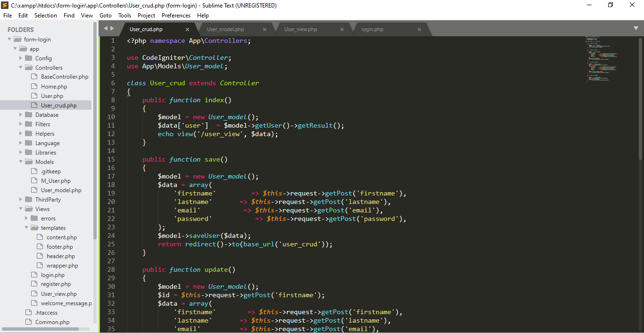Close the User_model.php tab
This screenshot has width=644, height=333.
tap(265, 29)
